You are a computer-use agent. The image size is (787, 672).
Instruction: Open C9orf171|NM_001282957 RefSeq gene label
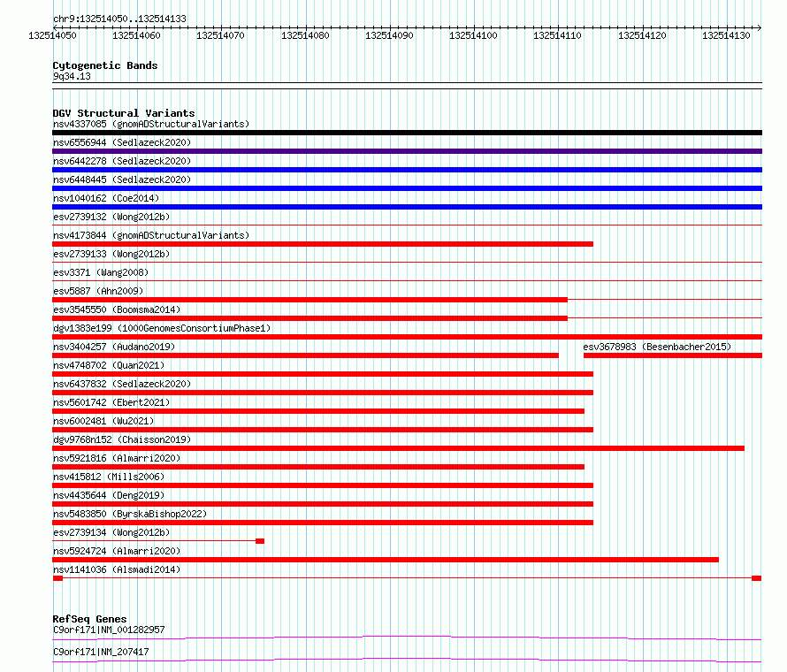109,630
